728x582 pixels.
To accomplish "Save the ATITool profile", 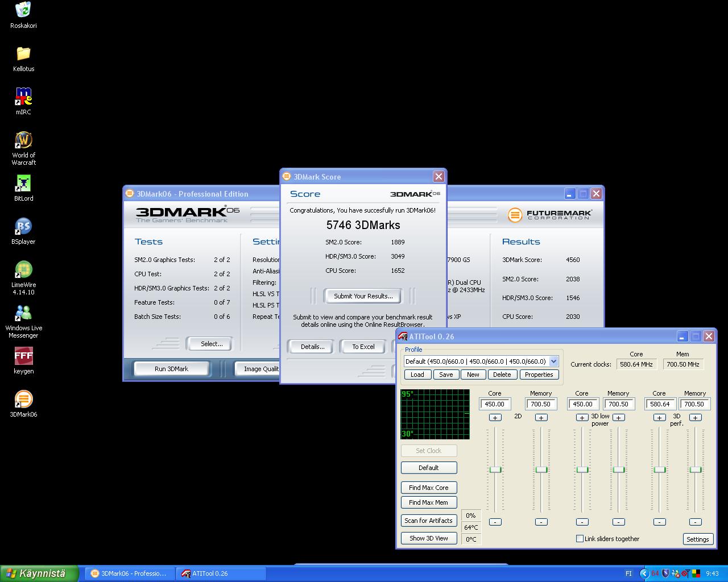I will click(x=446, y=375).
